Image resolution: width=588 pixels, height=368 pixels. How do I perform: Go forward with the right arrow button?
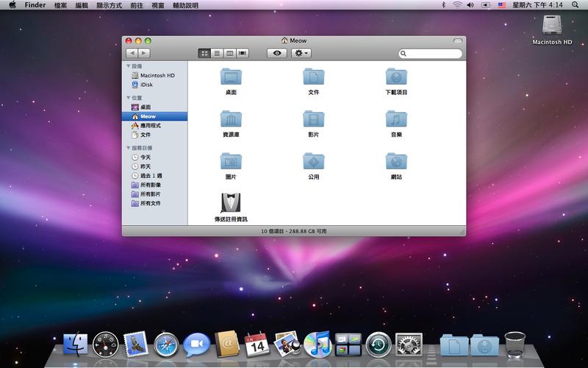pos(144,53)
